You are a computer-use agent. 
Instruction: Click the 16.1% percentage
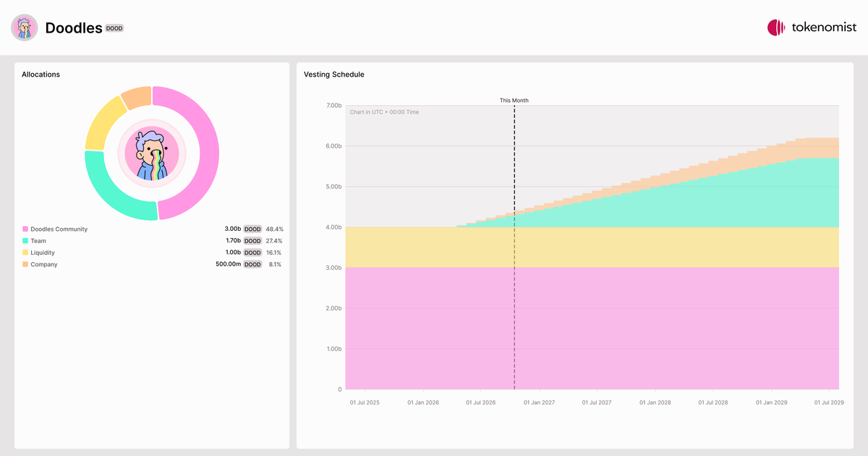(274, 253)
